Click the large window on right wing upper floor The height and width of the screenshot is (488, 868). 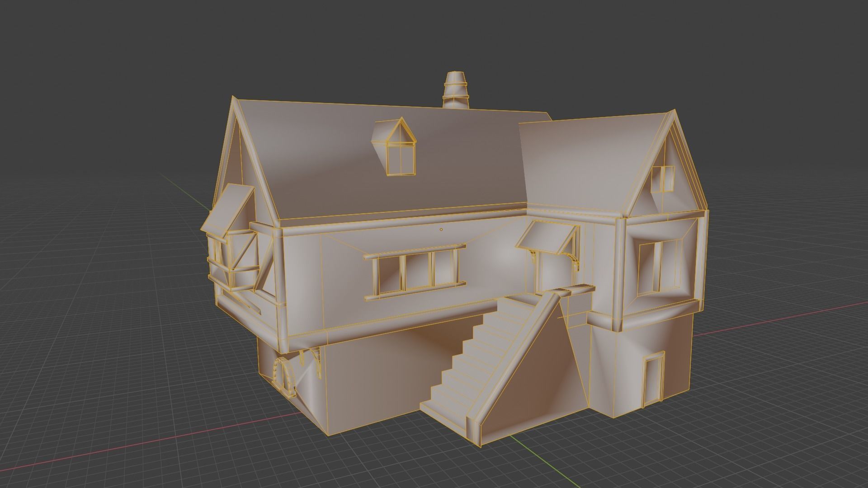(x=660, y=267)
